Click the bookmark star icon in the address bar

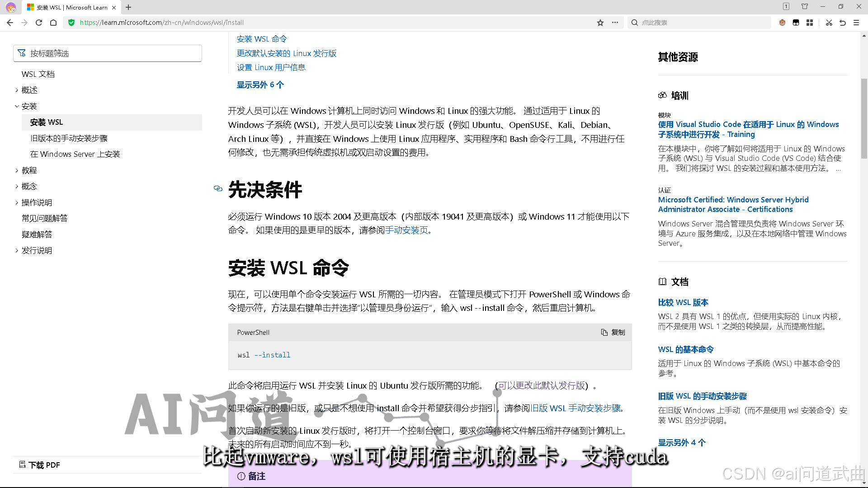600,23
